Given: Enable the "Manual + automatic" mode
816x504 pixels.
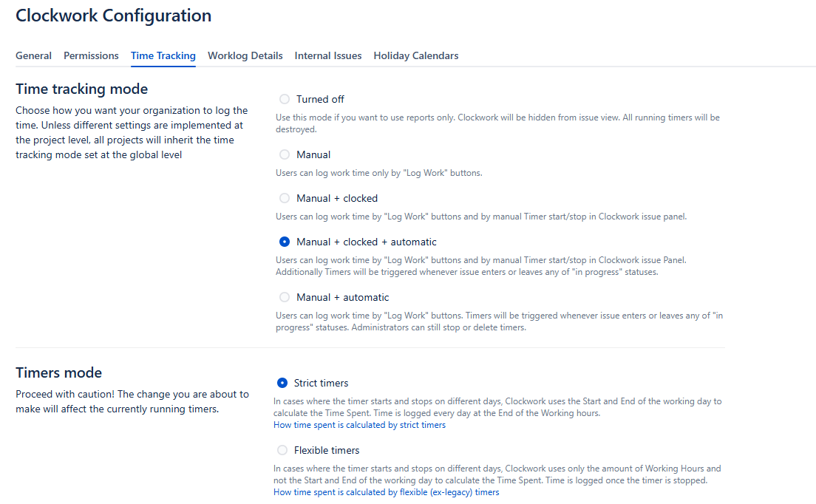Looking at the screenshot, I should coord(285,297).
